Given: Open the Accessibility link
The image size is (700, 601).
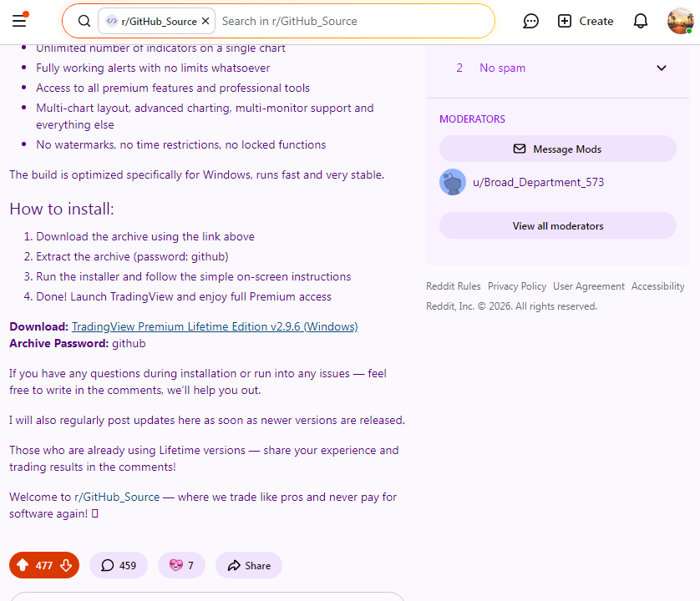Looking at the screenshot, I should [657, 286].
